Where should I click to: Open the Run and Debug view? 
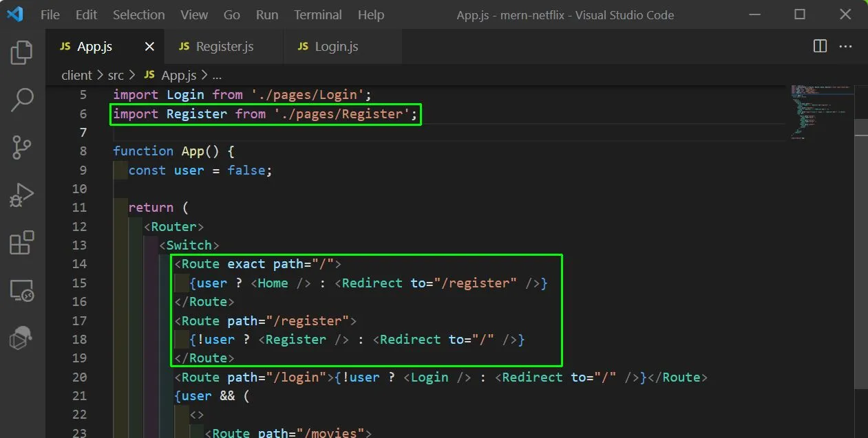click(22, 195)
